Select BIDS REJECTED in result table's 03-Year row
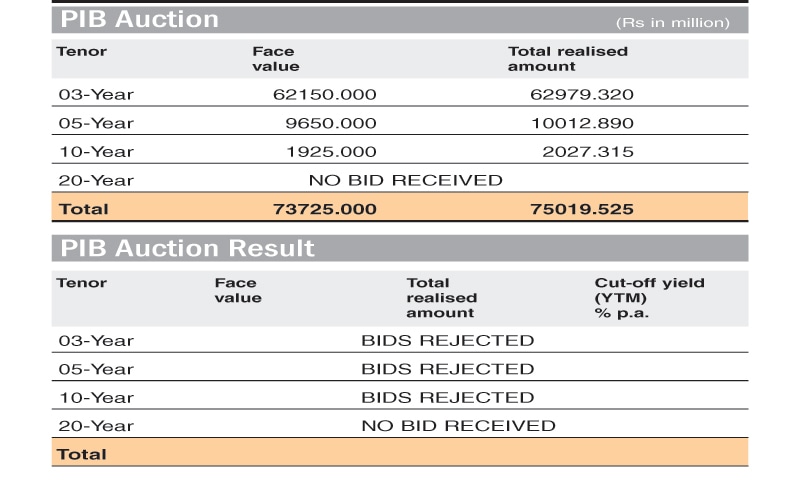 coord(447,340)
